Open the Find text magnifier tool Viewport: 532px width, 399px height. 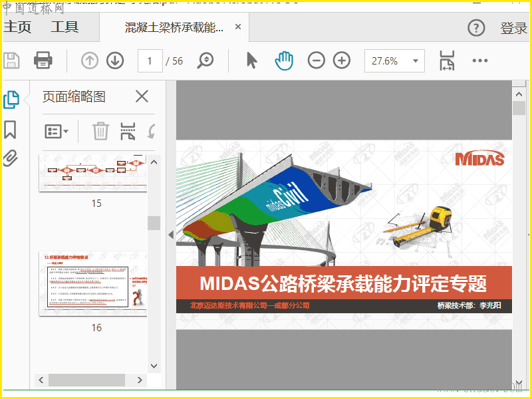tap(205, 61)
